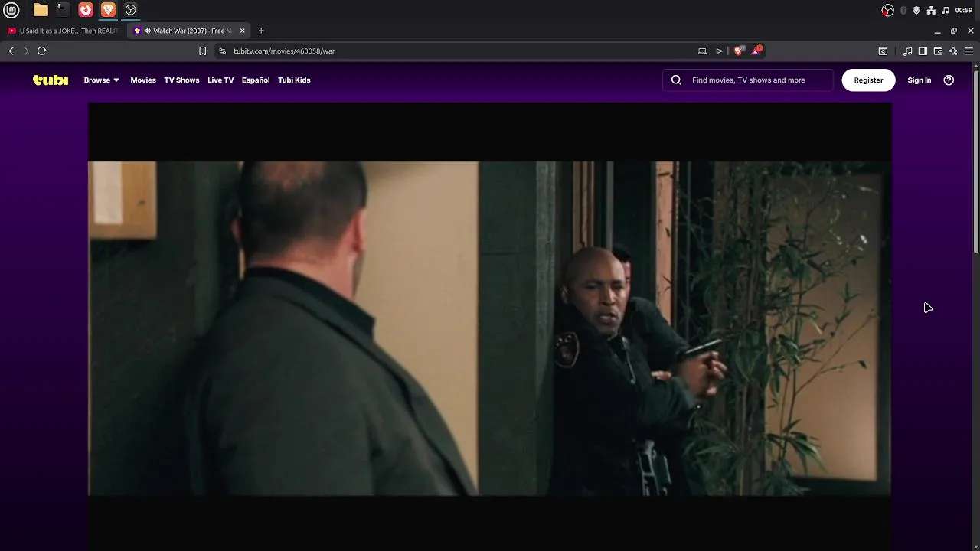Launch the terminal from the panel
980x551 pixels.
[63, 10]
